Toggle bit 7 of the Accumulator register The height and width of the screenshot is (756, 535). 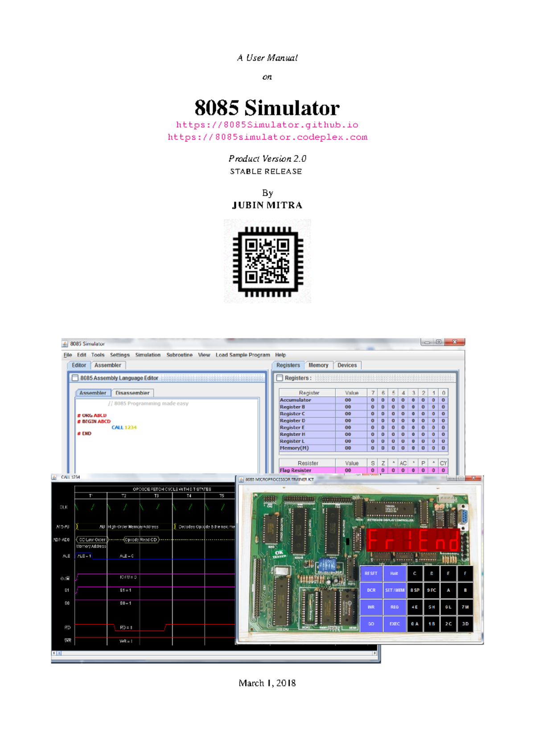click(x=373, y=400)
